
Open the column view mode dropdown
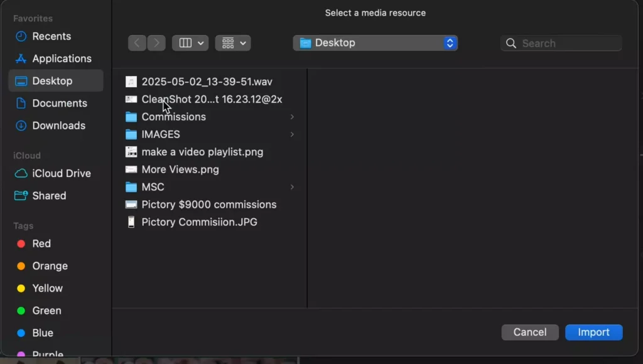pos(190,43)
